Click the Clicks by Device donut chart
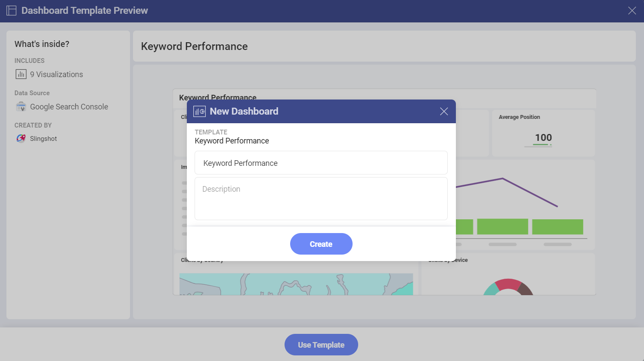This screenshot has width=644, height=361. [x=508, y=287]
